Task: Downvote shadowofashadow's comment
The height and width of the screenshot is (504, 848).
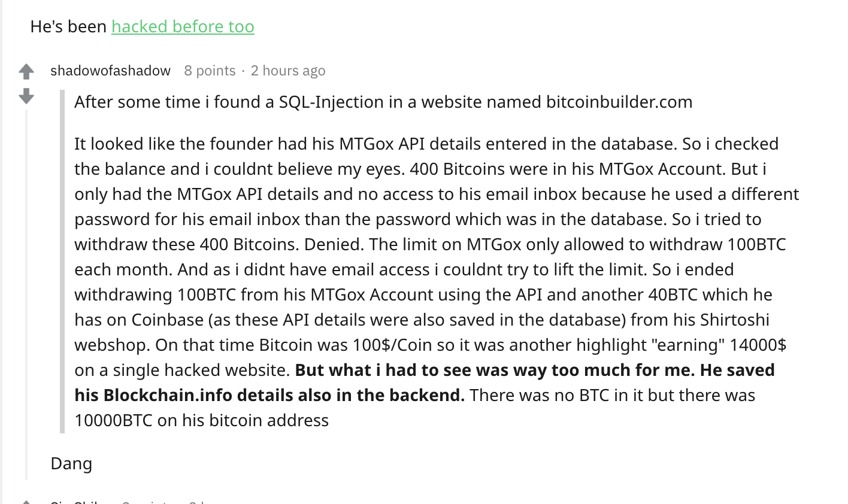Action: [x=26, y=96]
